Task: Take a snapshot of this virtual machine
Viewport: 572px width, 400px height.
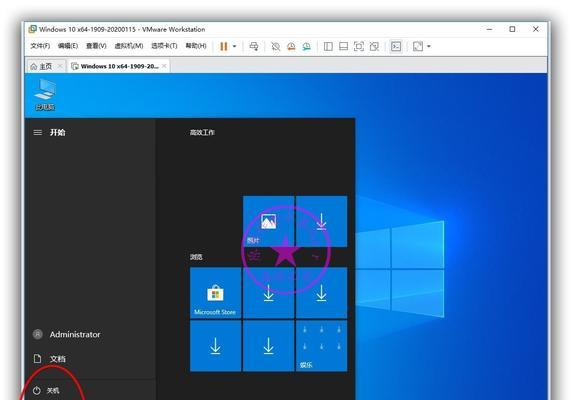Action: click(x=276, y=46)
